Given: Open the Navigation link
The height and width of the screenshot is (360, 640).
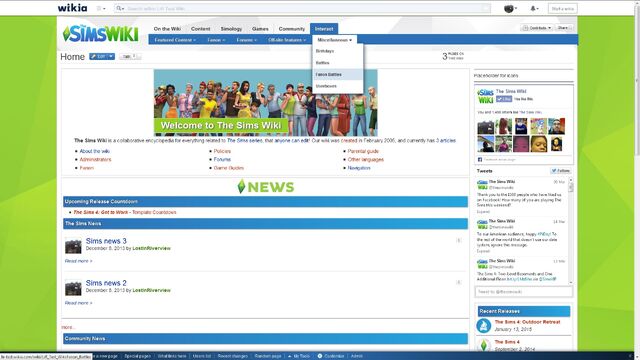Looking at the screenshot, I should tap(359, 168).
